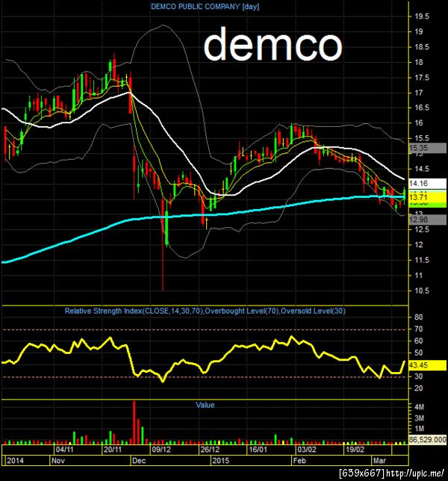Click the DEMCO PUBLIC COMPANY [day] chart title

[x=205, y=7]
